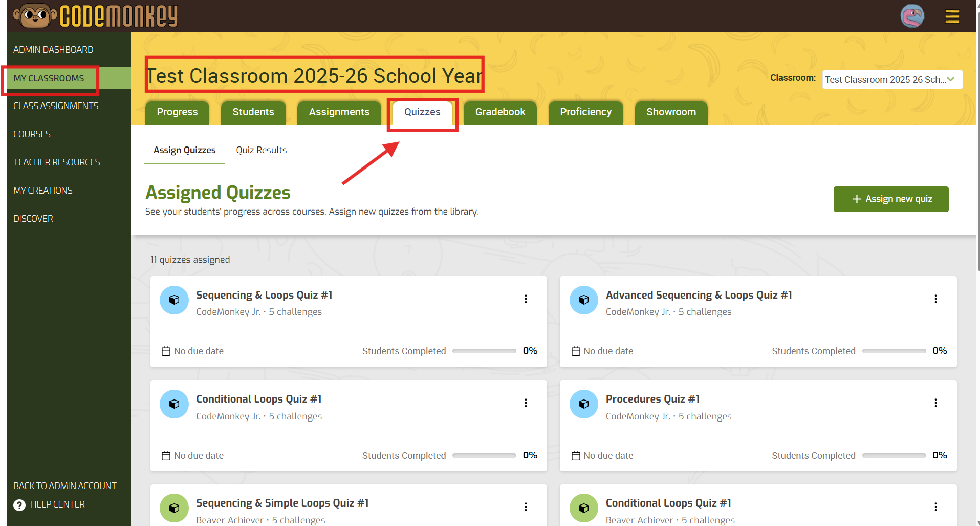Viewport: 980px width, 526px height.
Task: Open options menu for CodeMonkey Jr. Conditional Loops Quiz #1
Action: pyautogui.click(x=526, y=403)
